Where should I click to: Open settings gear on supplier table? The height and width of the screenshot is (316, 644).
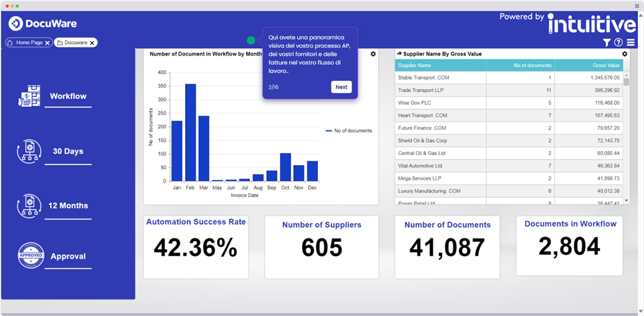point(625,54)
